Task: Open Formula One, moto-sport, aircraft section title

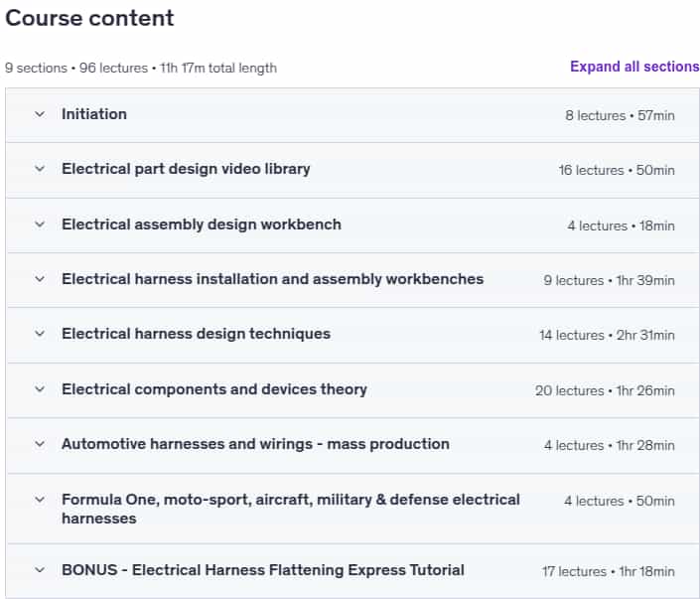Action: 291,509
